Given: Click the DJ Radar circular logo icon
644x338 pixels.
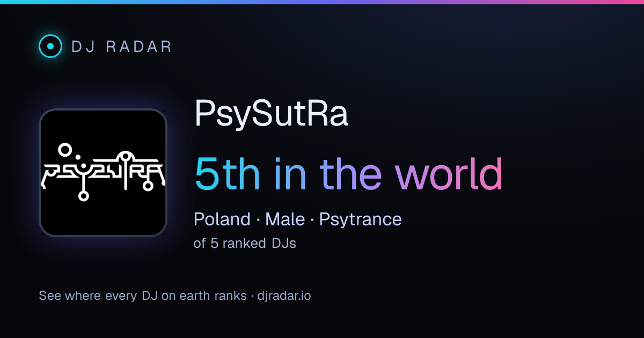Looking at the screenshot, I should coord(50,46).
